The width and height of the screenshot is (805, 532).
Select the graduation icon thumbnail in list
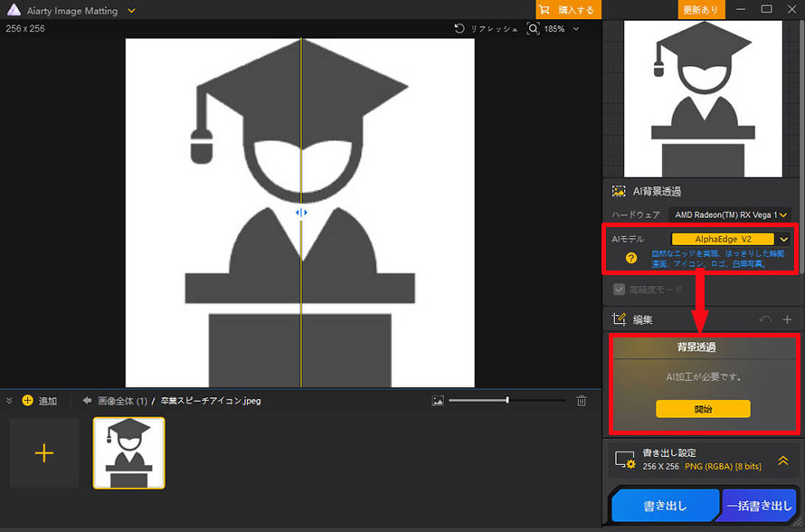(128, 452)
